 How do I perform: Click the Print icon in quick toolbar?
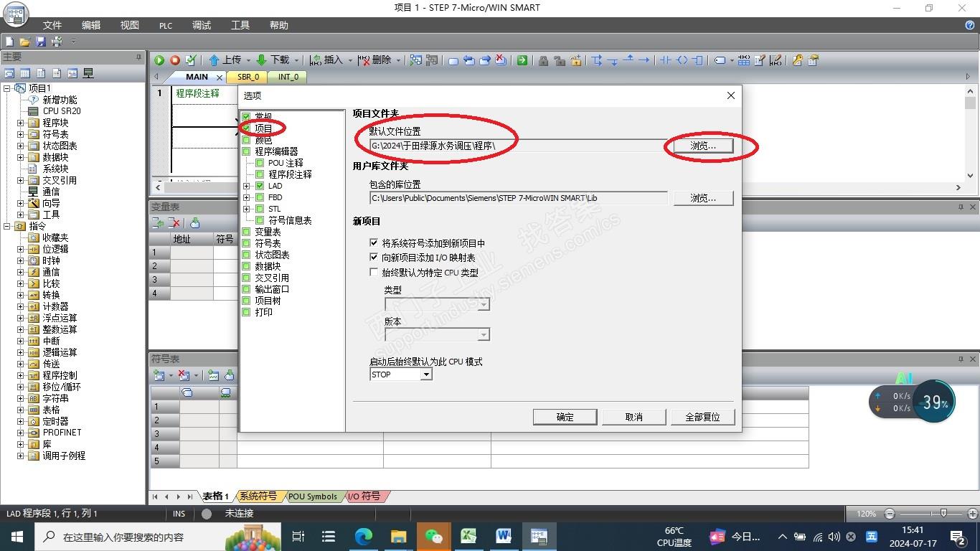(57, 42)
